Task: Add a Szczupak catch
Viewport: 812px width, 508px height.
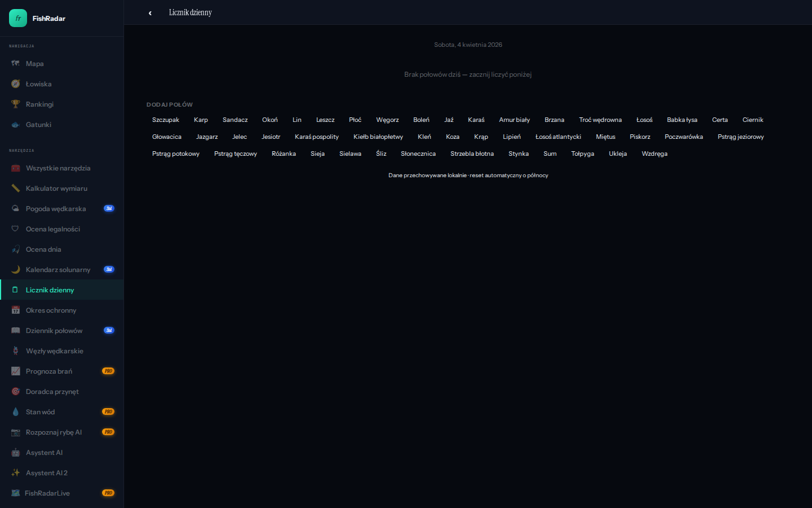Action: 165,120
